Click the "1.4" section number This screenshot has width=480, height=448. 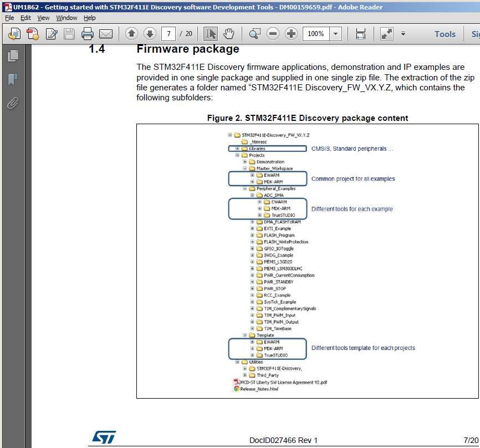click(97, 49)
